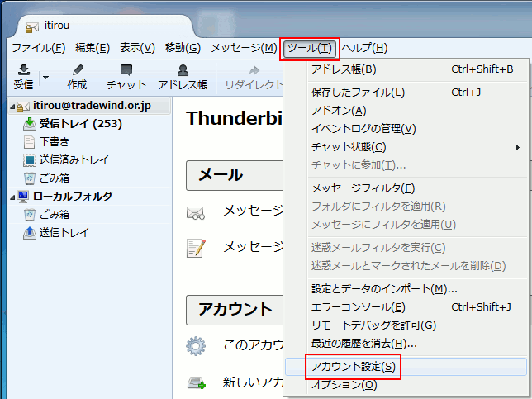Choose アカウント設定(S) from the Tools menu
Screen dimensions: 532x399
353,367
